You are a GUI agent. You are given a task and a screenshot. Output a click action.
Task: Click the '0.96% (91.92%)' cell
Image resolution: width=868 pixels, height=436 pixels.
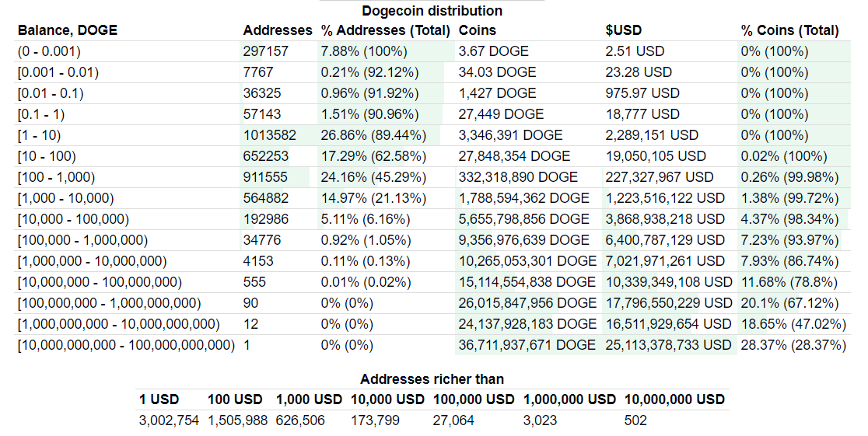(x=369, y=93)
